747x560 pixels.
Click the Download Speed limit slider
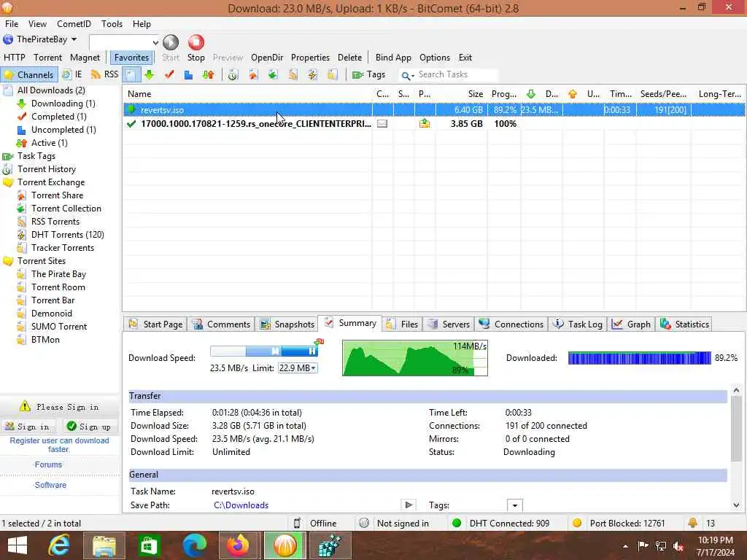[263, 351]
